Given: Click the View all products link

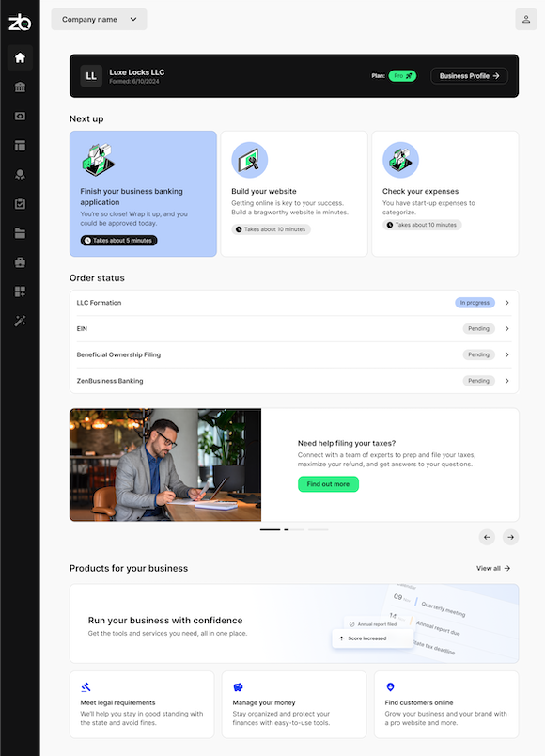Looking at the screenshot, I should 493,569.
